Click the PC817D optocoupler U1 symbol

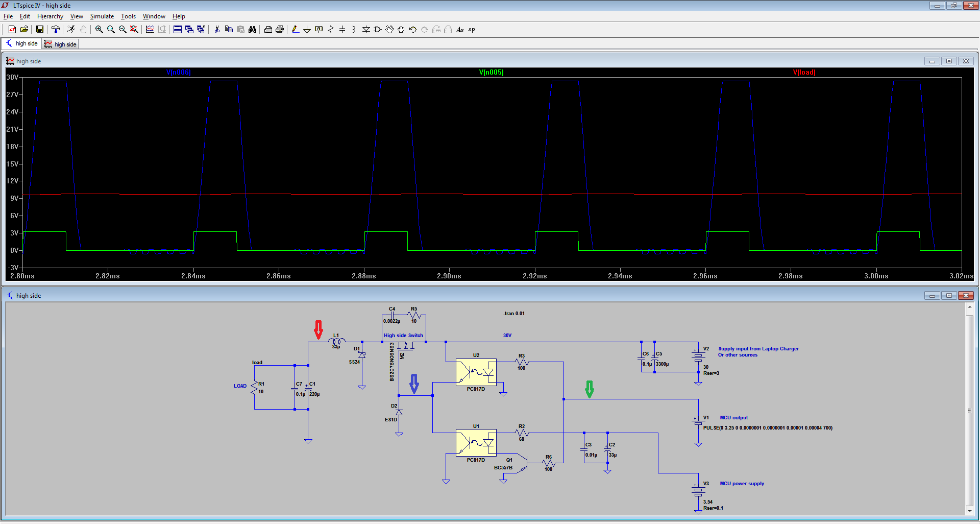pos(476,443)
